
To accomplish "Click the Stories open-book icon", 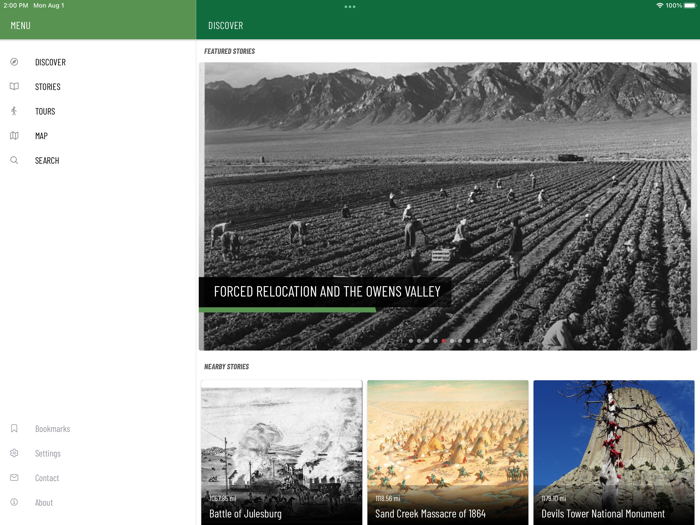I will tap(14, 87).
